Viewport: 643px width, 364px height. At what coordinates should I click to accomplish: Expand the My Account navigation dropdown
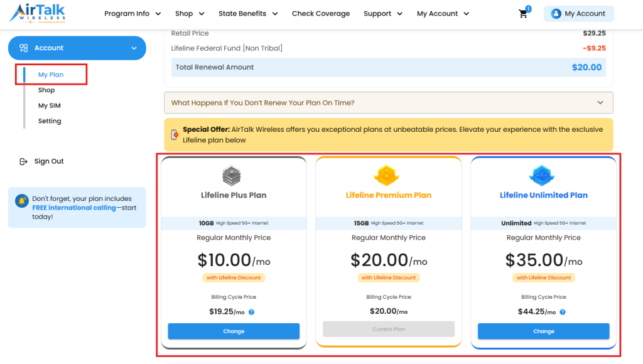click(443, 14)
